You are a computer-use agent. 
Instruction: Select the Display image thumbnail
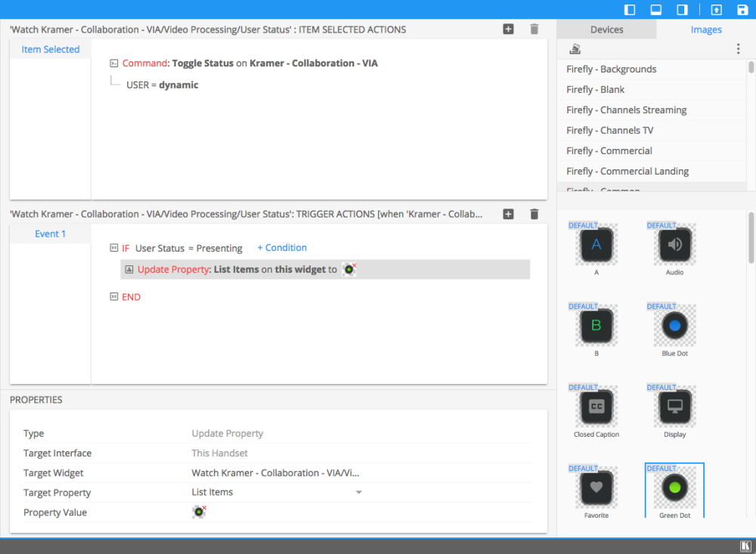click(674, 407)
